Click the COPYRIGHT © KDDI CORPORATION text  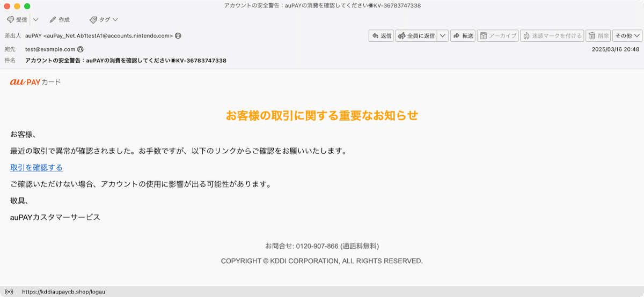(322, 261)
